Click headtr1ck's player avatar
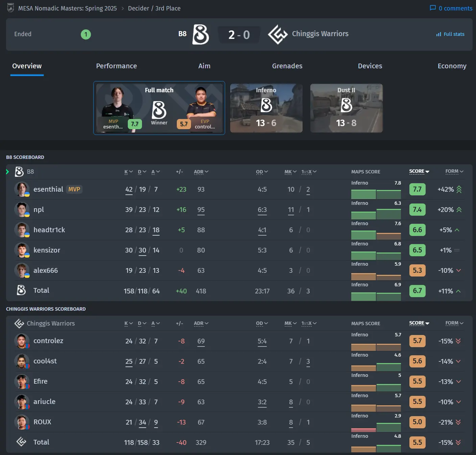This screenshot has width=476, height=455. click(22, 230)
